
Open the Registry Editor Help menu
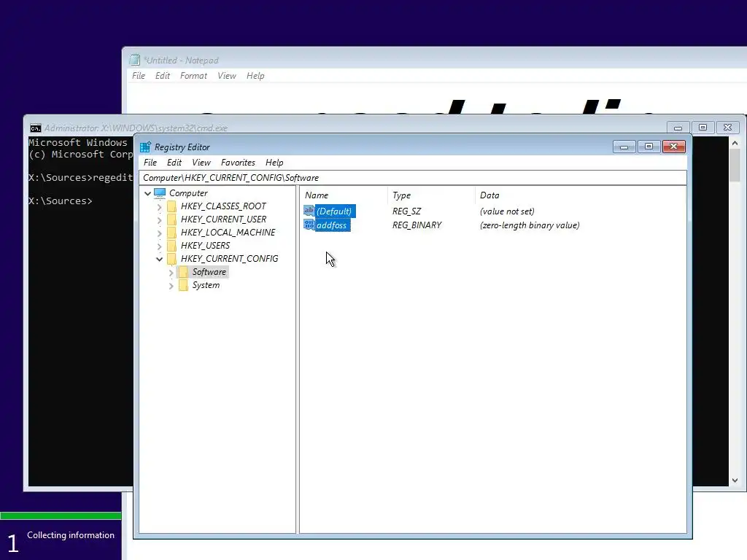click(x=274, y=163)
